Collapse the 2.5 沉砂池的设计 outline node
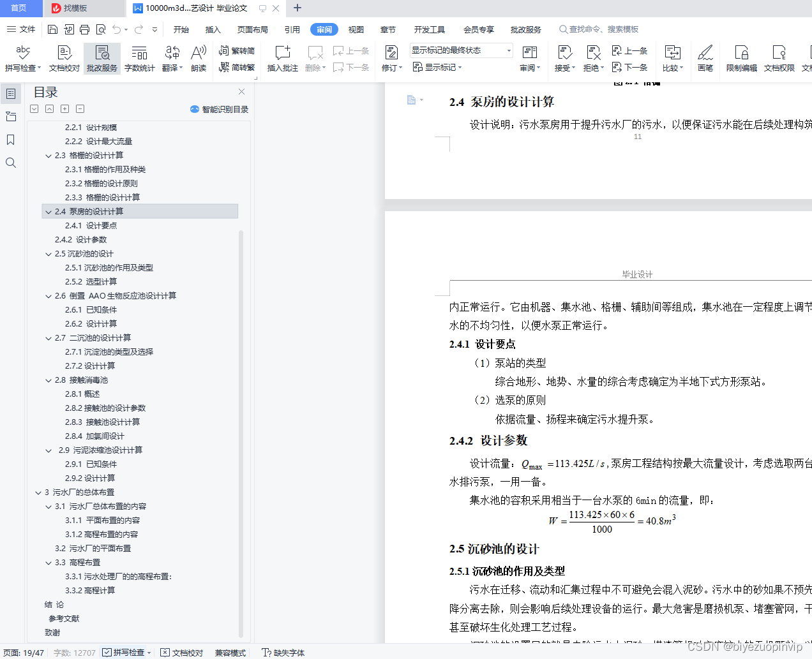This screenshot has height=659, width=812. (x=49, y=254)
